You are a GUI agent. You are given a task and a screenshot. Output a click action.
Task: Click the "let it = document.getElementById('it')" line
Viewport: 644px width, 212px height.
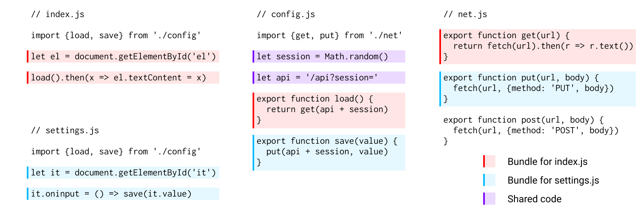click(123, 173)
